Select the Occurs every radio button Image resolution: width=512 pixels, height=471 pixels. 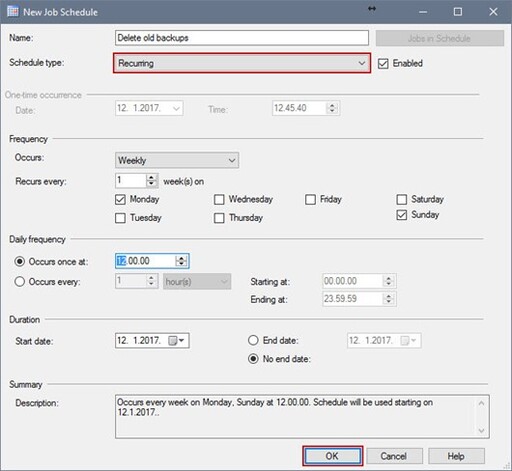(19, 282)
